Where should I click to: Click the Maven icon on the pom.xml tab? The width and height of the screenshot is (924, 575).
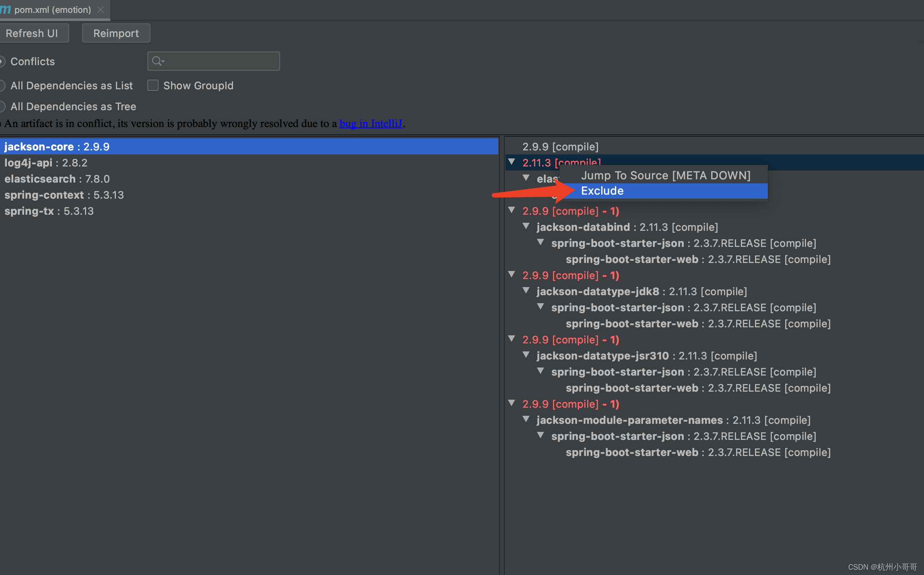6,10
